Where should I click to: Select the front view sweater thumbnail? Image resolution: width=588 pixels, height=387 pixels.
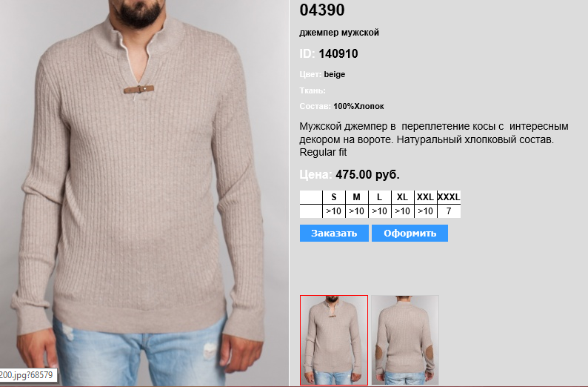click(x=334, y=340)
